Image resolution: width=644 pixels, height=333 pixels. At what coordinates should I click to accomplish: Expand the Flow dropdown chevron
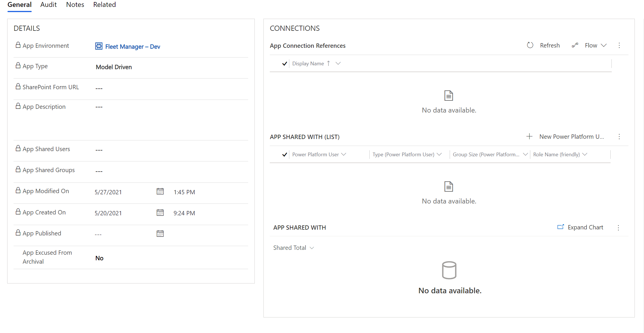point(604,45)
